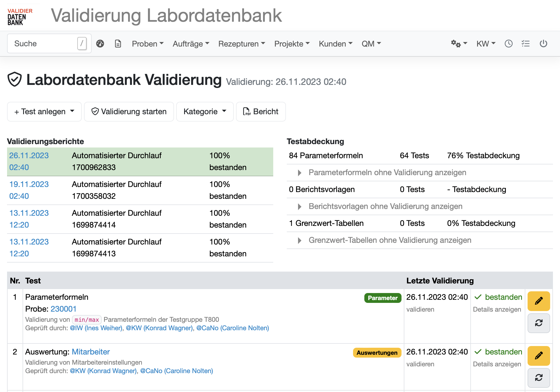The image size is (560, 392).
Task: Open the Kategorie dropdown
Action: point(205,111)
